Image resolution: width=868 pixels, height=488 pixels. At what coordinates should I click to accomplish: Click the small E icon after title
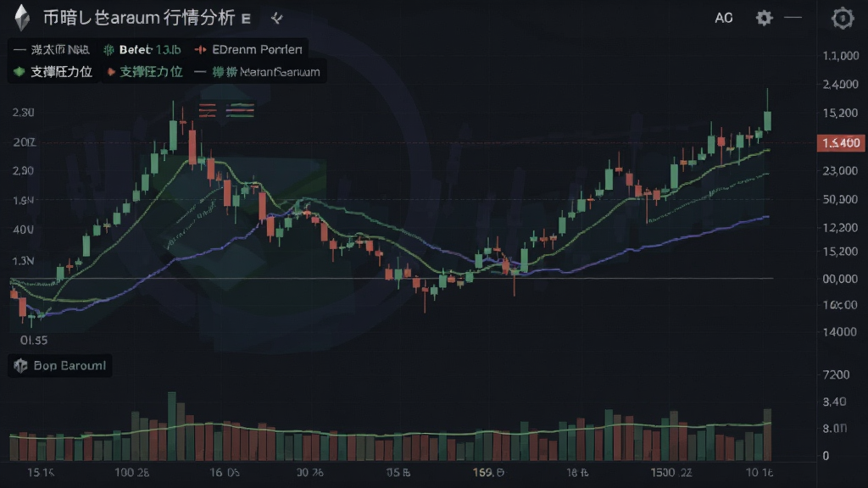pyautogui.click(x=247, y=19)
